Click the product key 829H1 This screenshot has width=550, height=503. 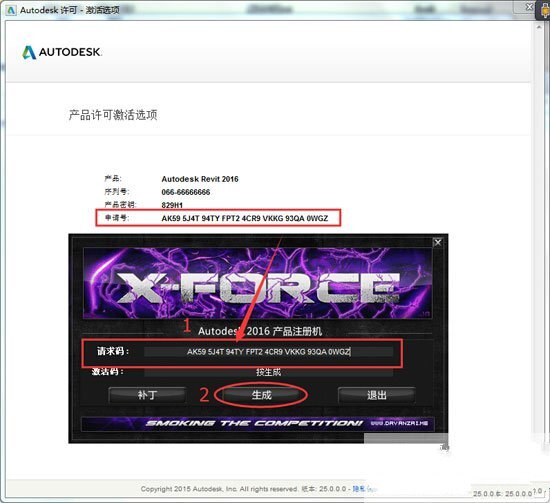coord(172,205)
